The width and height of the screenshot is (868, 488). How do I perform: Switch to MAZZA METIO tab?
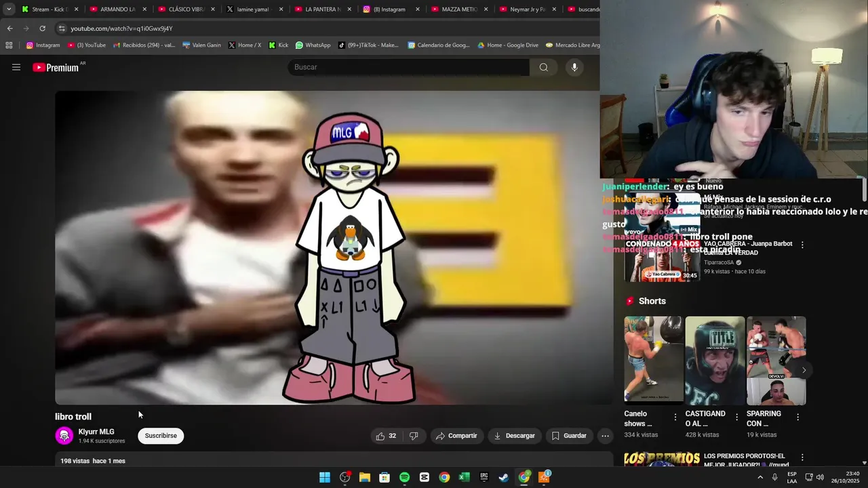pos(458,9)
